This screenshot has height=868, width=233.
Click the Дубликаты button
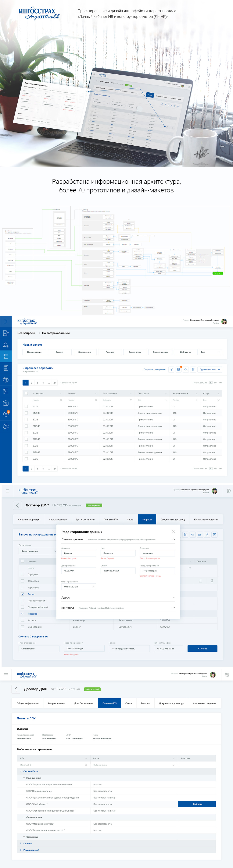tap(185, 352)
